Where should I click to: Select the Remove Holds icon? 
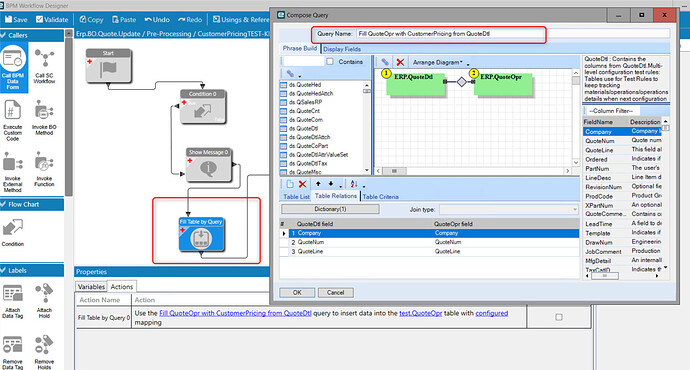[x=44, y=352]
